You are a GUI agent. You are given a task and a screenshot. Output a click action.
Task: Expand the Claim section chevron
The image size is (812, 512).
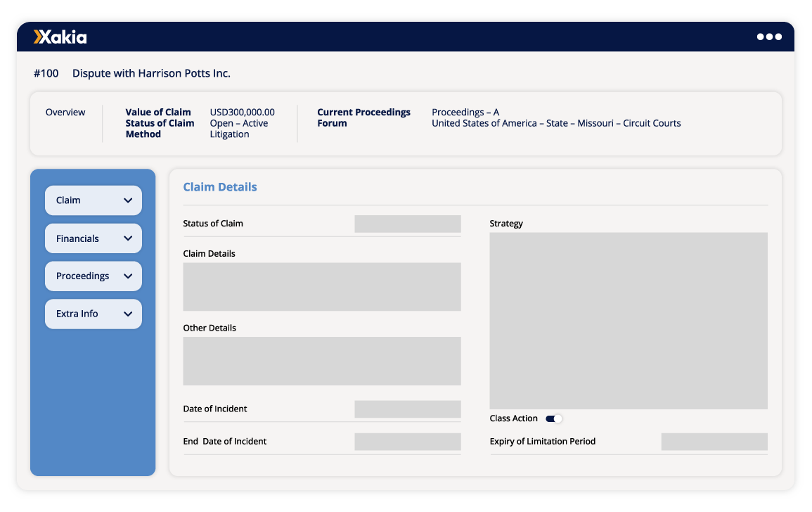pos(129,200)
